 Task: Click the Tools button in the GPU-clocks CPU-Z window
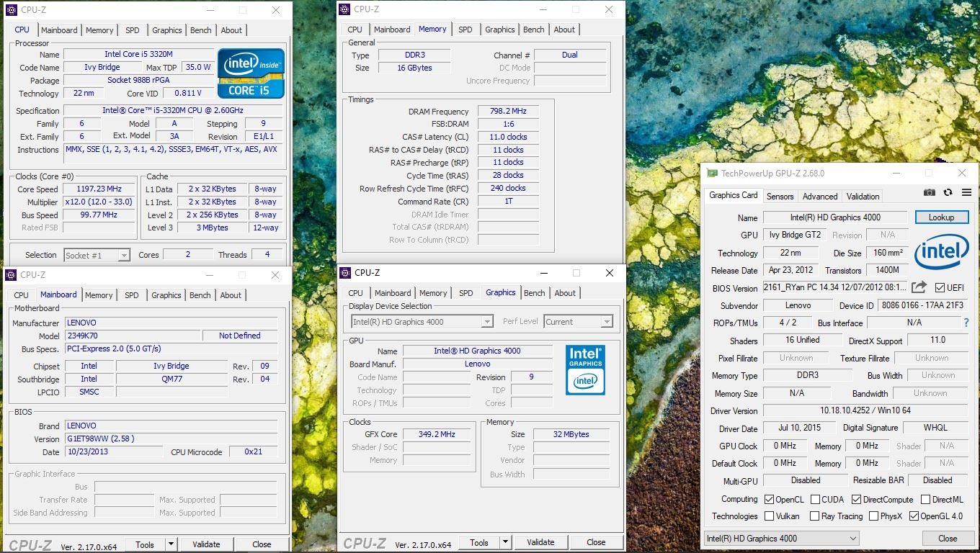point(479,542)
